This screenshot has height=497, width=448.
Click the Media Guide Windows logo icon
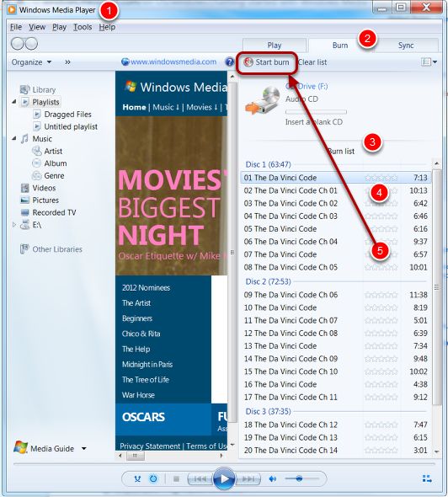[x=21, y=447]
